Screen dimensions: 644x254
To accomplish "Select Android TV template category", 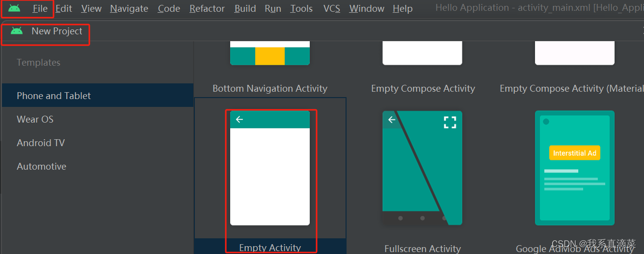I will (98, 143).
